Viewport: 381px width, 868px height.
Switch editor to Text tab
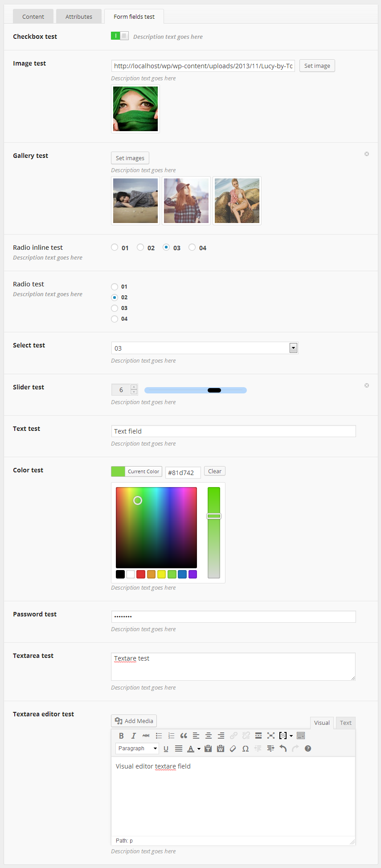point(346,723)
